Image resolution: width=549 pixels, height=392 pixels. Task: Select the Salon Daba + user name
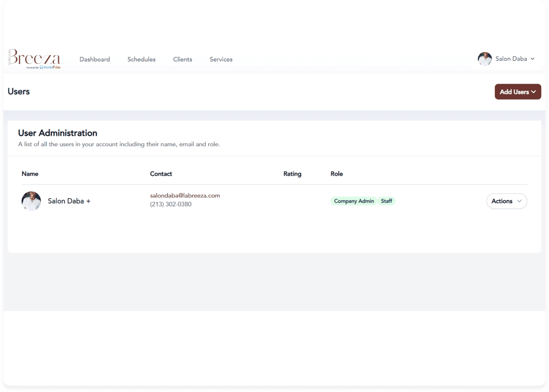point(69,201)
